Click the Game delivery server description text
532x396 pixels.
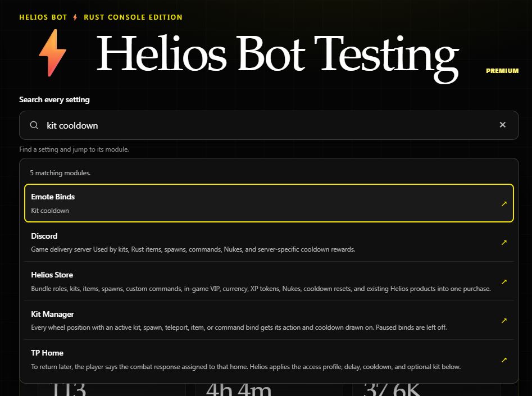pos(193,249)
